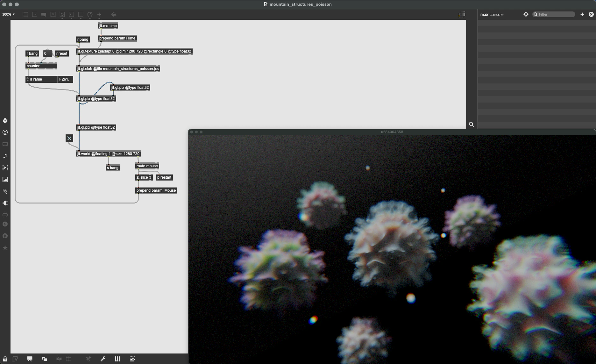Select the route mouse object
This screenshot has width=596, height=364.
(x=147, y=166)
